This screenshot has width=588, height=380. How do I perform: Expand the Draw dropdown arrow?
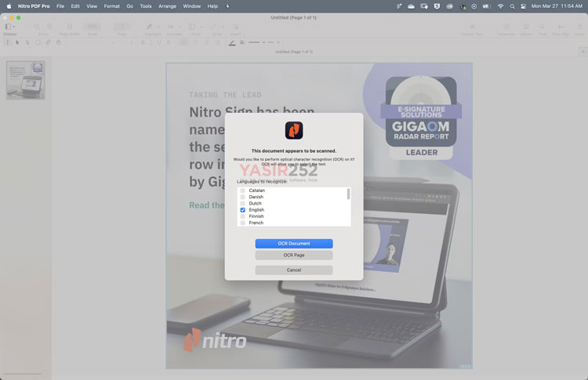coord(223,27)
